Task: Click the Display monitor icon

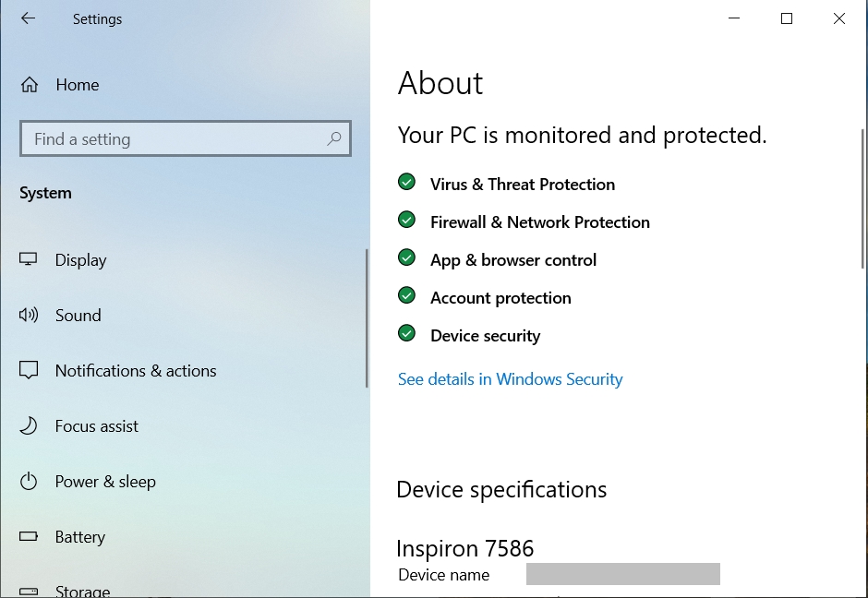Action: (x=29, y=259)
